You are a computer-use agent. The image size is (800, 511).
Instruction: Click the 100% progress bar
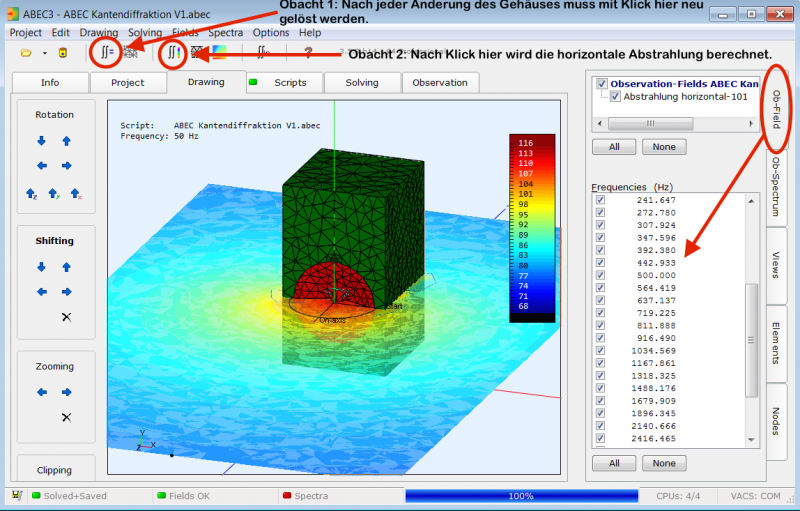(x=521, y=496)
